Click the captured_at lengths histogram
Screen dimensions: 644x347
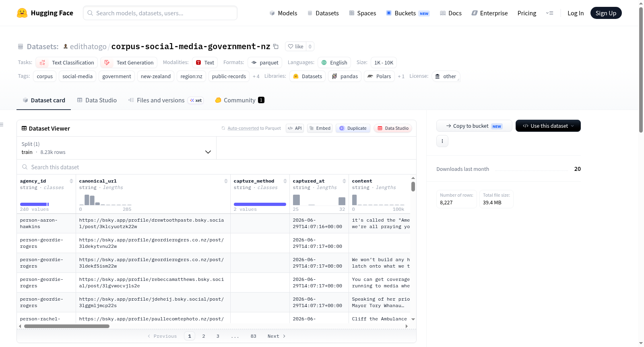[x=319, y=199]
